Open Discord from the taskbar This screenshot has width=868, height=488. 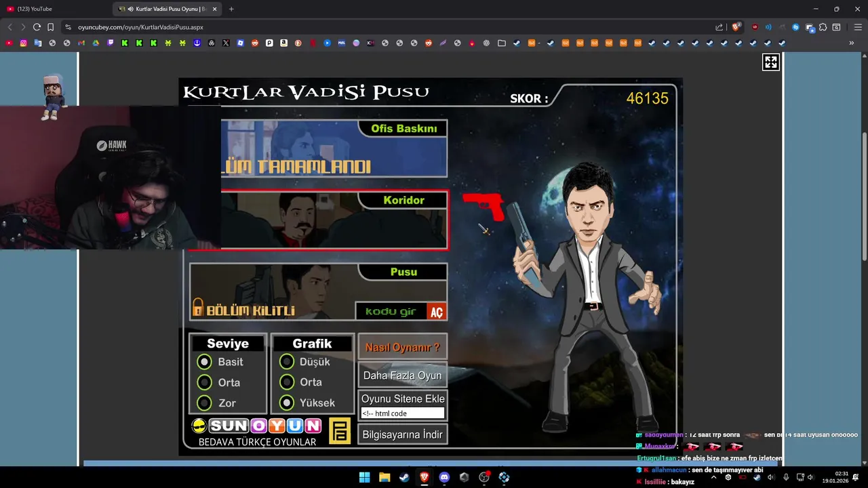click(444, 477)
